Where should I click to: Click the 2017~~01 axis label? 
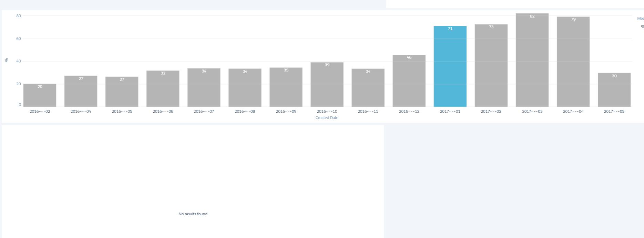pyautogui.click(x=450, y=111)
